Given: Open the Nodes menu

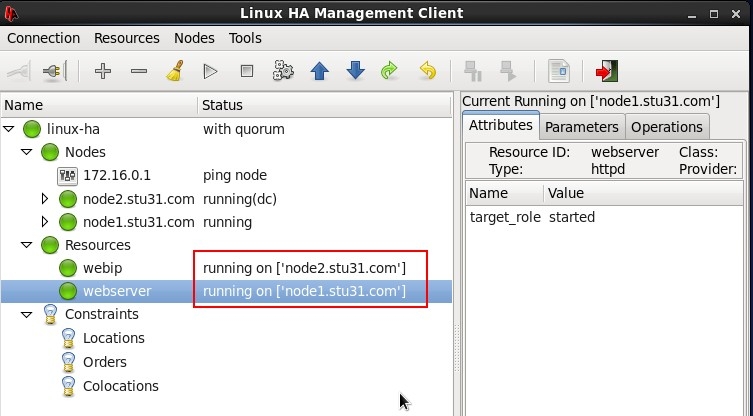Looking at the screenshot, I should [x=194, y=38].
